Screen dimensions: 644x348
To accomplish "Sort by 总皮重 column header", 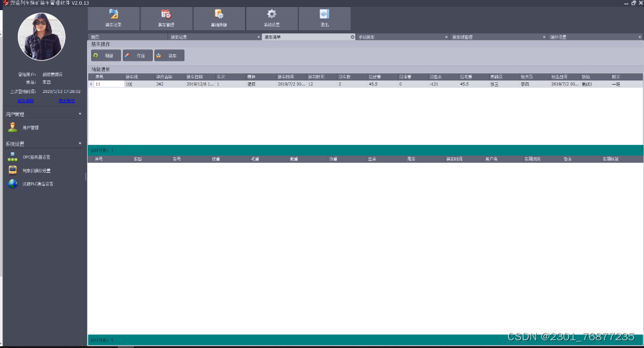I will pos(382,77).
